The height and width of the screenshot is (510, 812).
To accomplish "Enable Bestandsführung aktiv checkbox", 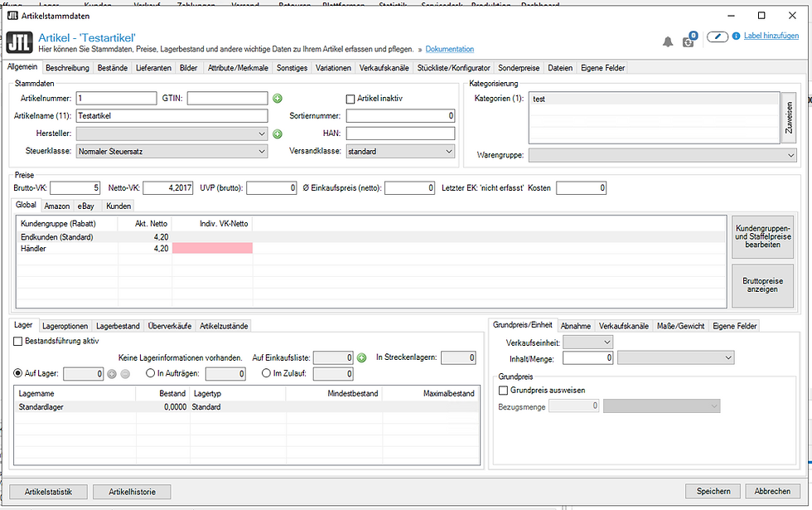I will click(x=18, y=341).
